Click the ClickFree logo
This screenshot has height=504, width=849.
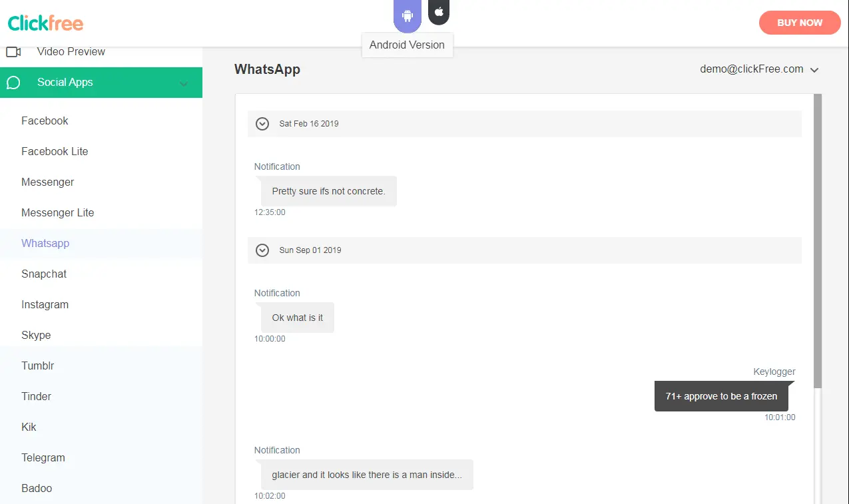click(x=45, y=23)
